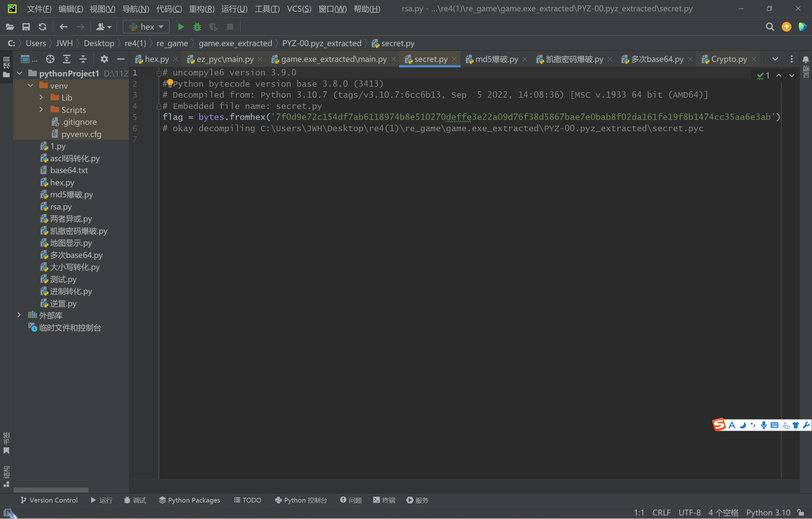This screenshot has width=812, height=519.
Task: Click the inspection checkmark widget
Action: coord(763,75)
